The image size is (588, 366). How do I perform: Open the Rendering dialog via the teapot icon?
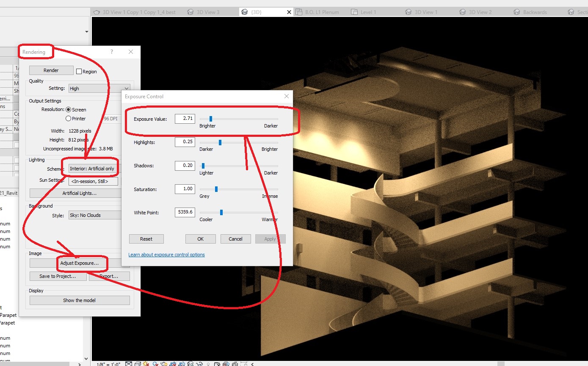click(x=164, y=363)
